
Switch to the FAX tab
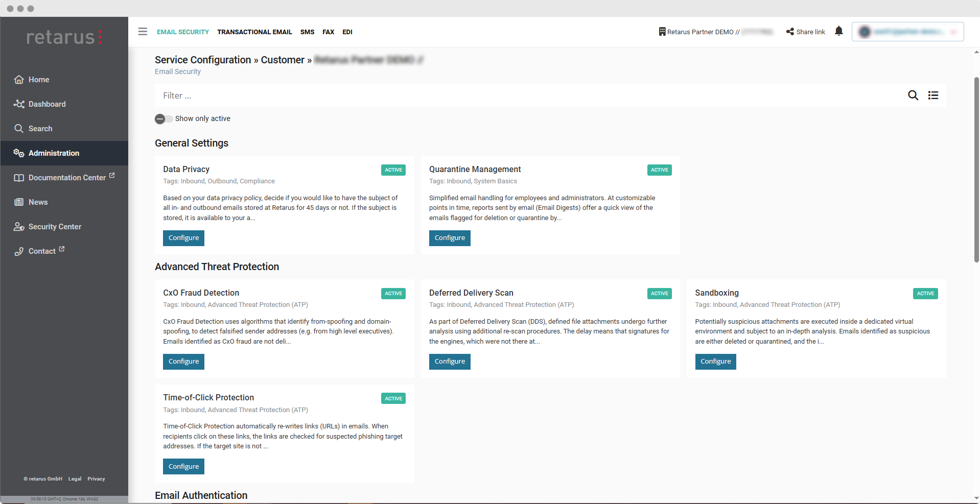tap(328, 32)
